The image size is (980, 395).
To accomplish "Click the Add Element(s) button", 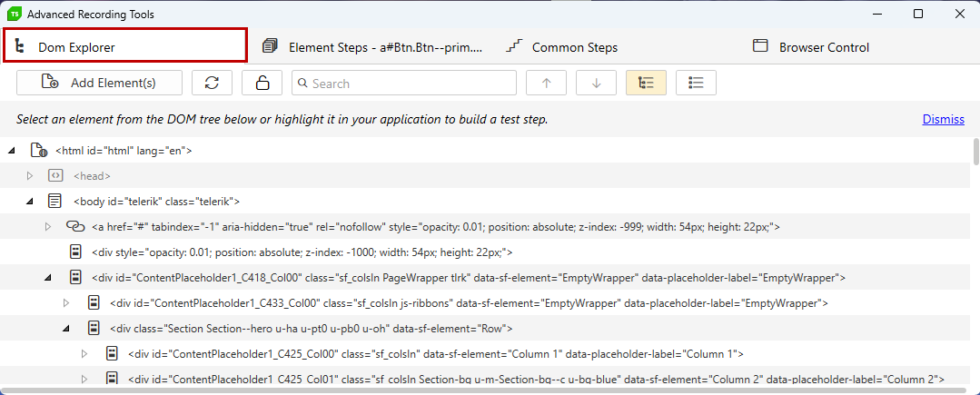I will (x=99, y=83).
